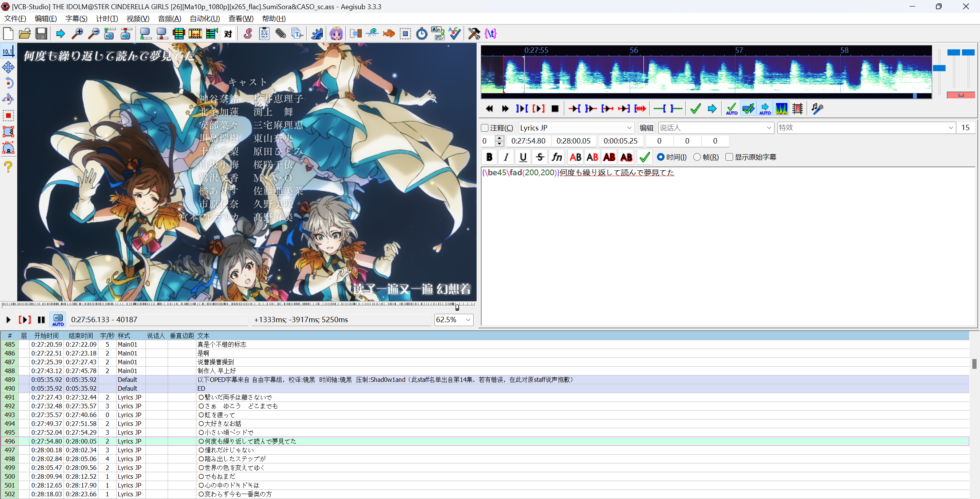Image resolution: width=980 pixels, height=499 pixels.
Task: Save subtitles with the floppy disk icon
Action: [41, 34]
